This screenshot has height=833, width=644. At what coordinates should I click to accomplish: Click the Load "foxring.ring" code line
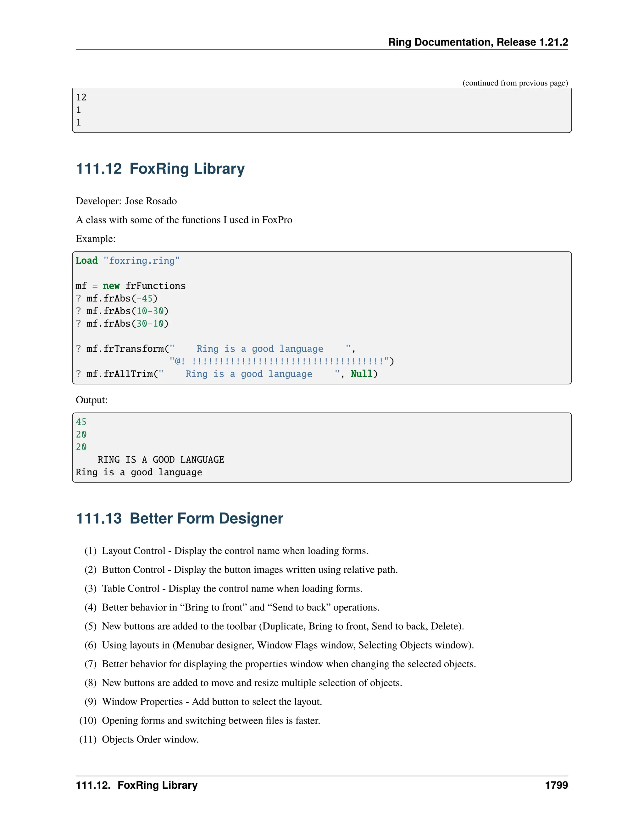click(127, 261)
